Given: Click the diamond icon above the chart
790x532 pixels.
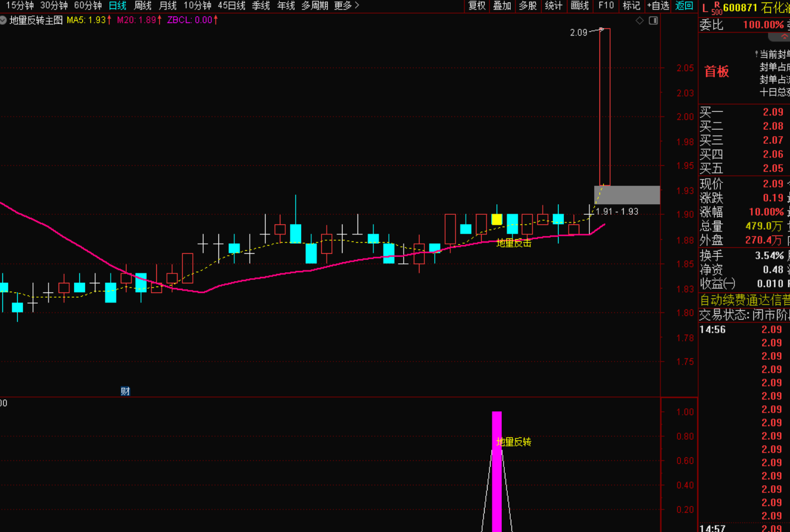Looking at the screenshot, I should [x=639, y=21].
